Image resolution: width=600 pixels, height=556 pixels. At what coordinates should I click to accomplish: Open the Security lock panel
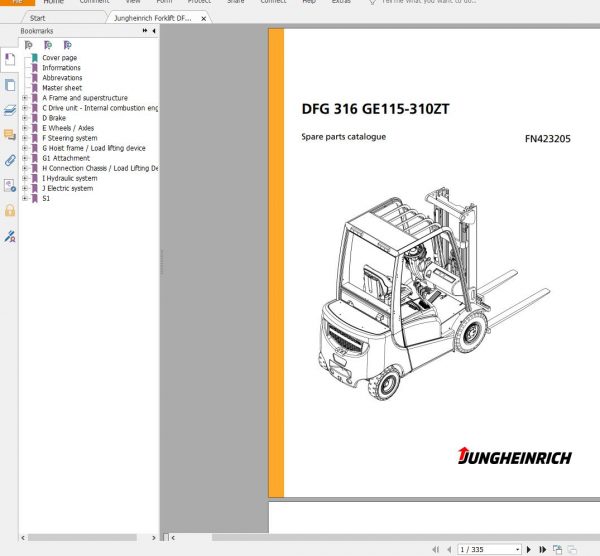(x=9, y=211)
